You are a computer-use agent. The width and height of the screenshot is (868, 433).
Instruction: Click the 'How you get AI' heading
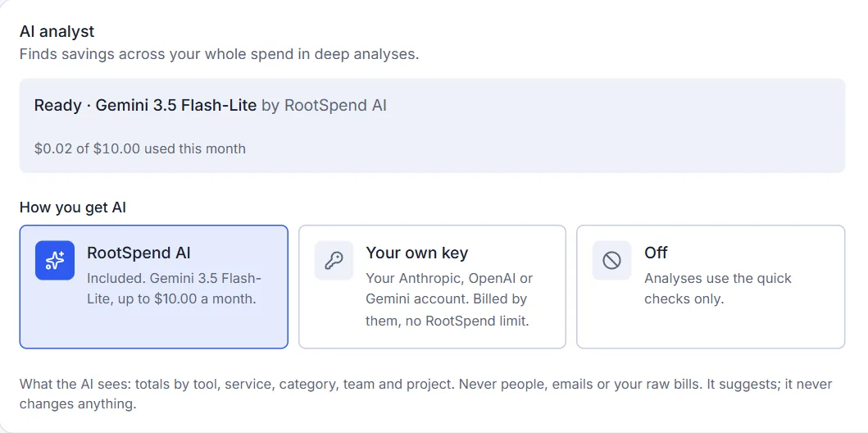[72, 207]
